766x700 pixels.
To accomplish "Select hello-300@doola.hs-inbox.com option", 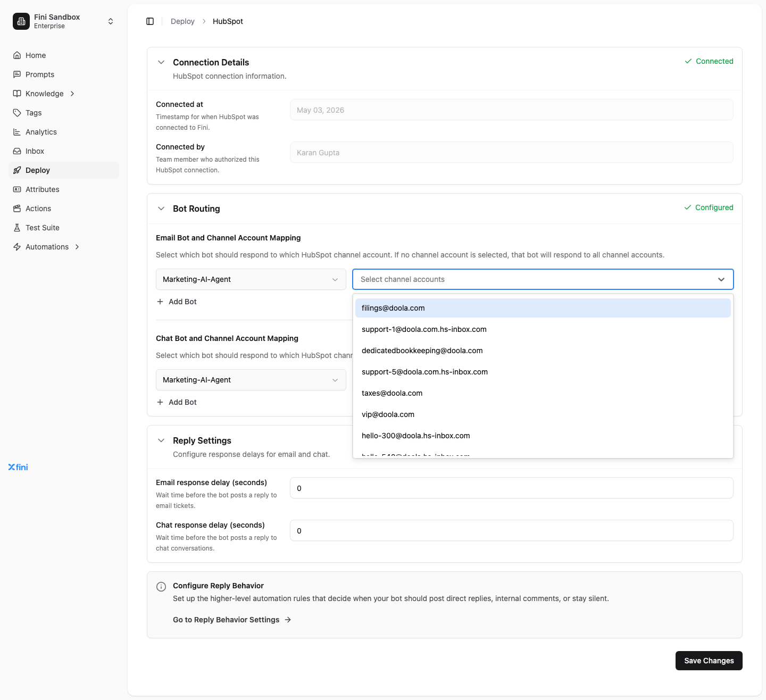I will point(543,436).
